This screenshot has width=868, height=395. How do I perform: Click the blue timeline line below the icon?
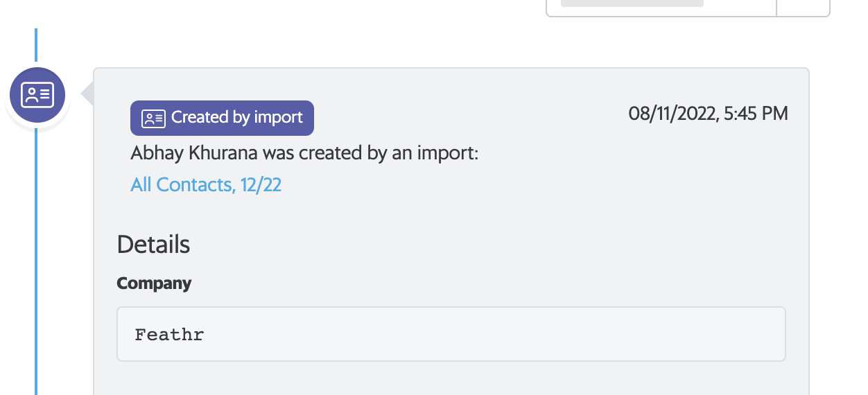pos(36,263)
